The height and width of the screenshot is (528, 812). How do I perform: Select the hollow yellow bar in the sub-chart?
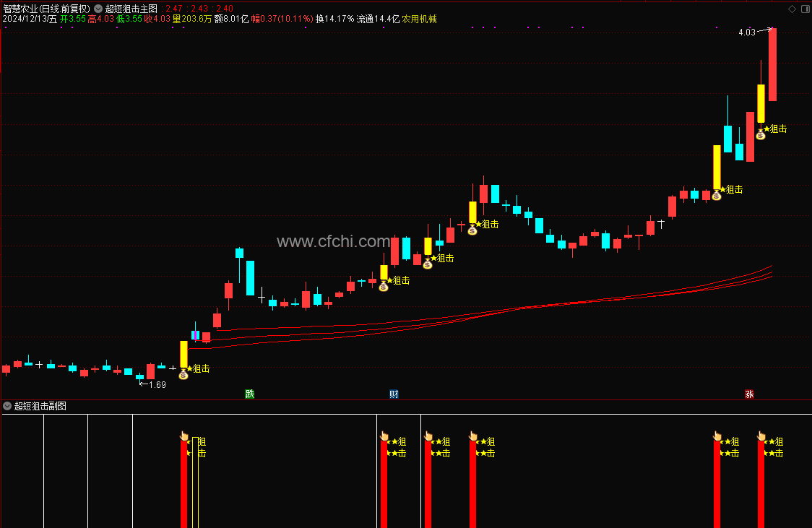click(195, 482)
